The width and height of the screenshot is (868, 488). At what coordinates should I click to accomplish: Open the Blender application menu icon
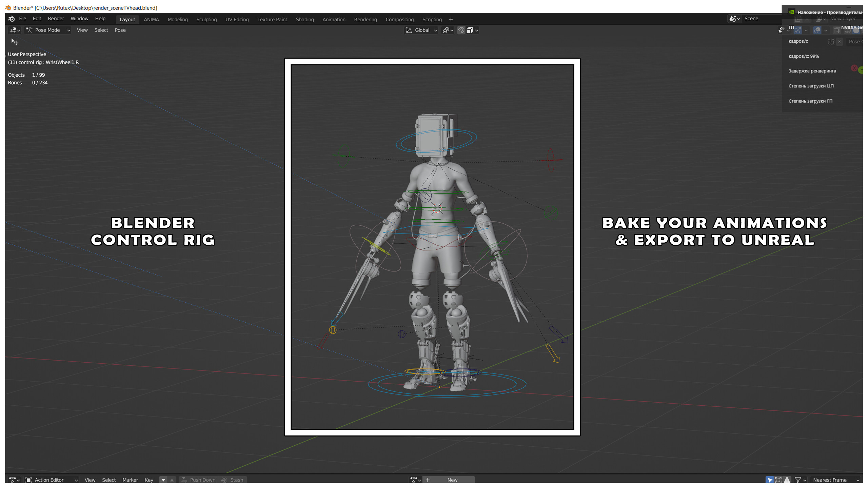(x=11, y=19)
